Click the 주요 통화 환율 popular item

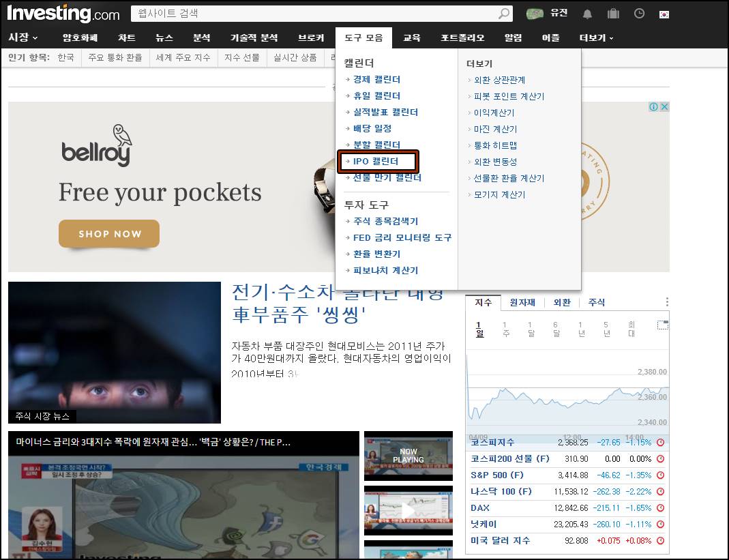115,58
